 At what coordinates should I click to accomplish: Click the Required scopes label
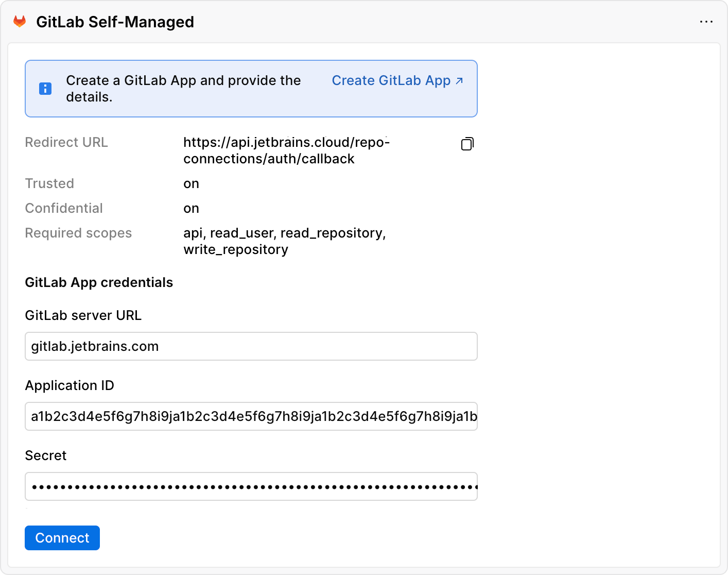click(x=78, y=233)
